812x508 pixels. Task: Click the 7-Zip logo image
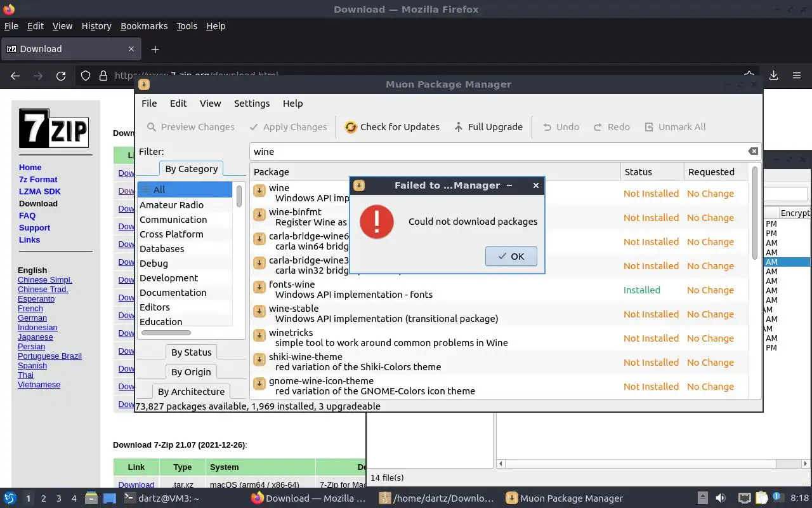click(x=53, y=128)
